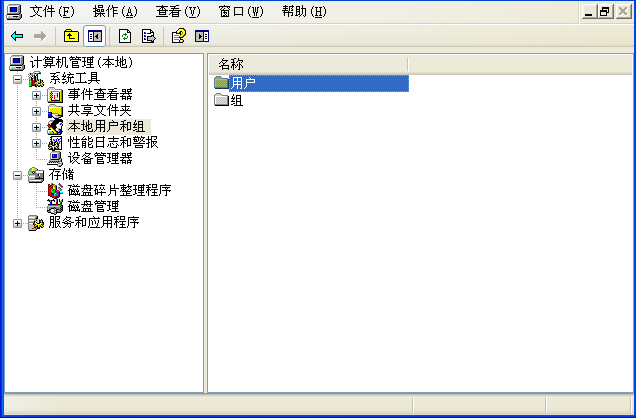Open the 帮助(H) menu
The width and height of the screenshot is (636, 418).
[x=305, y=12]
